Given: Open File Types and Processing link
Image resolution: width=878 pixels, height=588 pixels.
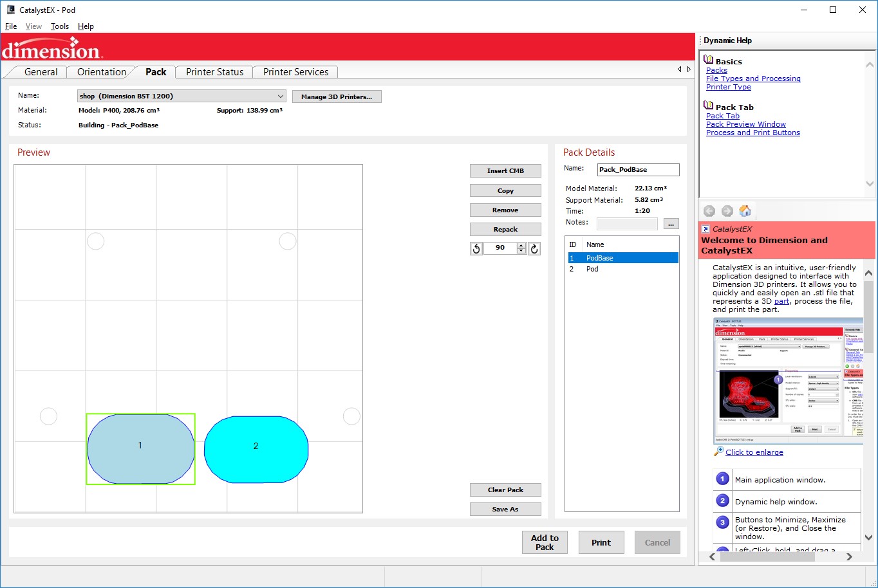Looking at the screenshot, I should 753,78.
